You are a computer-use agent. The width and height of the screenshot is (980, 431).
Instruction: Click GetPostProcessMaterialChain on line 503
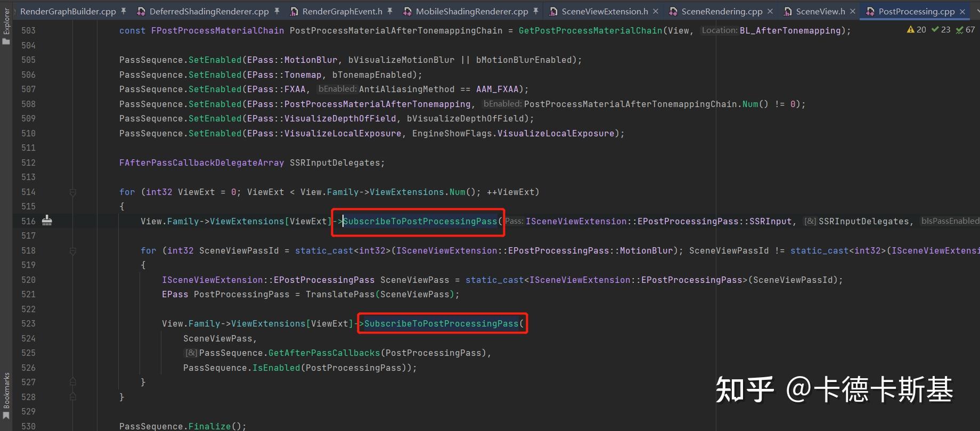click(x=590, y=30)
